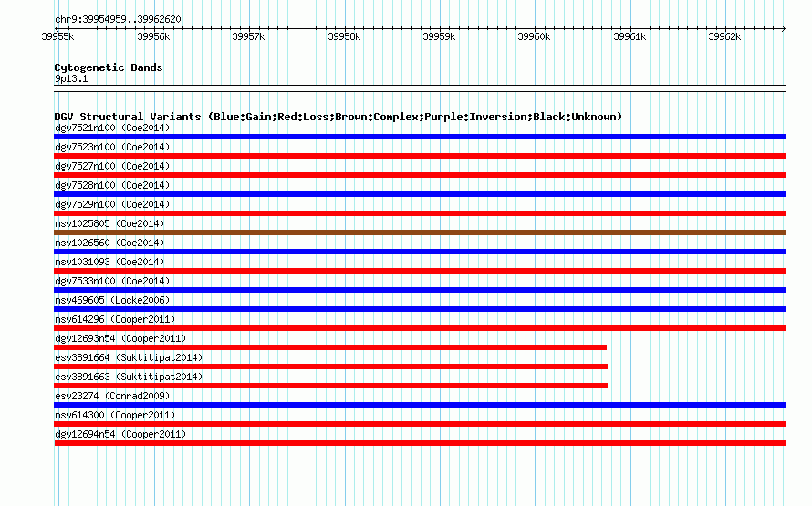
Task: Click the dgv12694n54 (Cooper2011) label
Action: [x=120, y=434]
